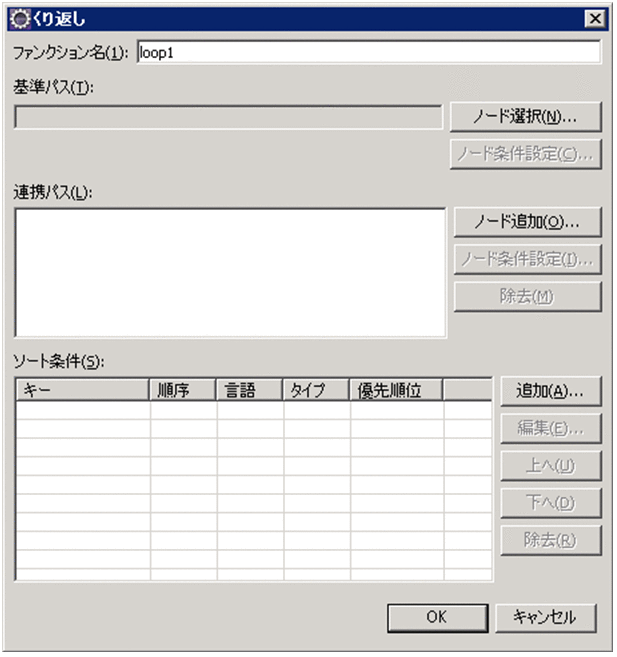Viewport: 617px width, 657px height.
Task: Click the 編集(E)... button
Action: click(551, 428)
